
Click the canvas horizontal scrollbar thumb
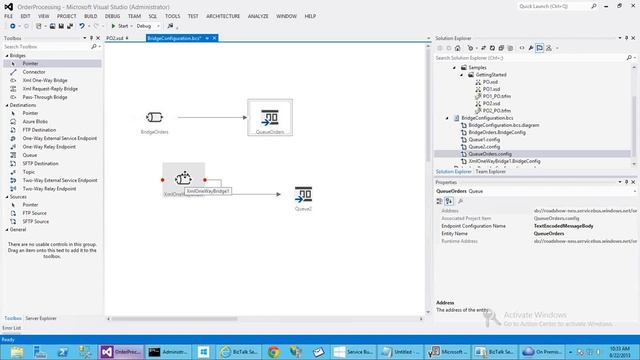coord(174,319)
